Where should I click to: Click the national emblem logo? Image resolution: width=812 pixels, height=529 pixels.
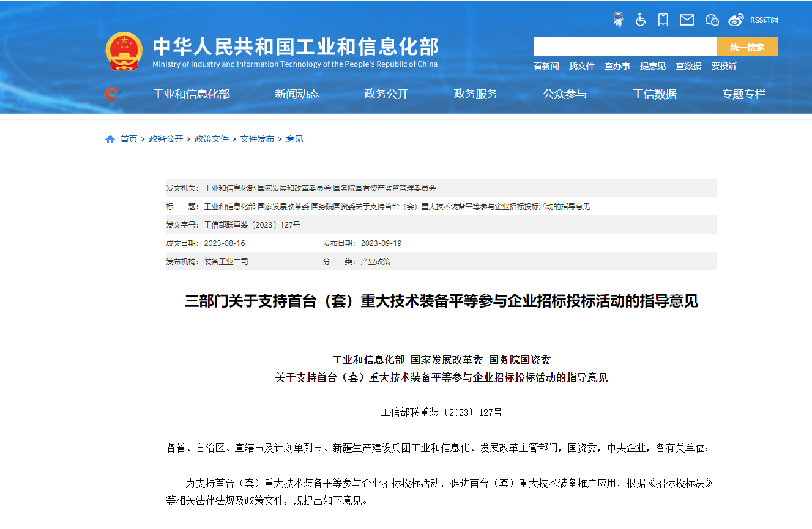point(124,51)
